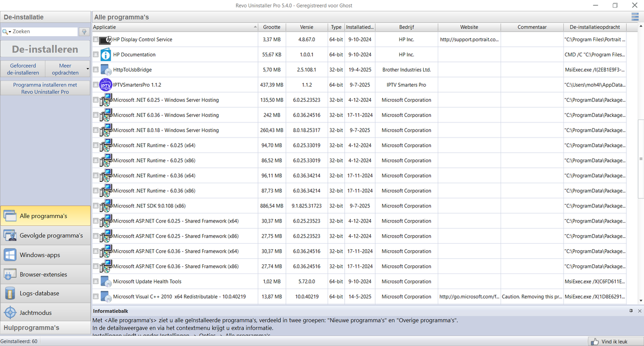Collapse the De-installatie section header
This screenshot has height=346, width=644.
45,17
